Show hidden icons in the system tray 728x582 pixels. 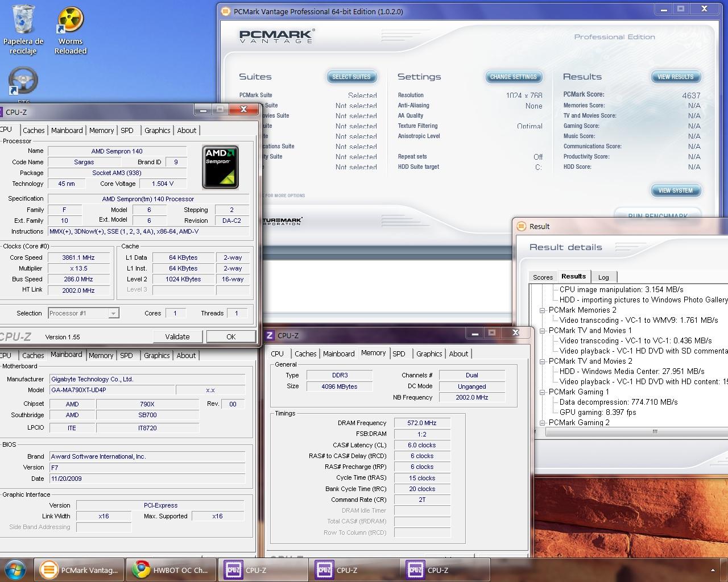[713, 570]
